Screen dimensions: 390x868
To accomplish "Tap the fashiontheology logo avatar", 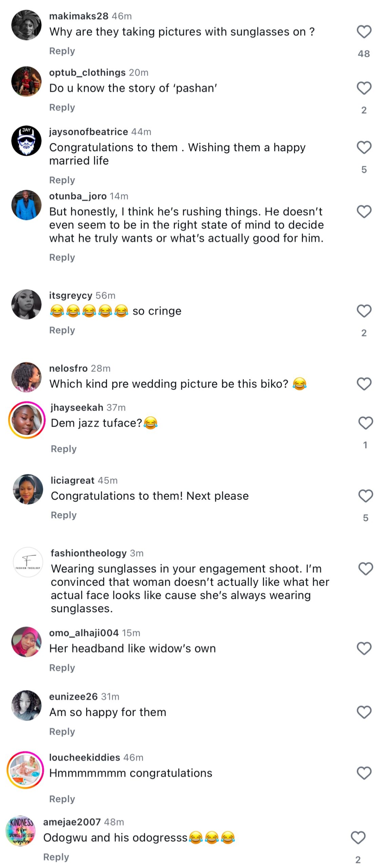I will tap(28, 562).
